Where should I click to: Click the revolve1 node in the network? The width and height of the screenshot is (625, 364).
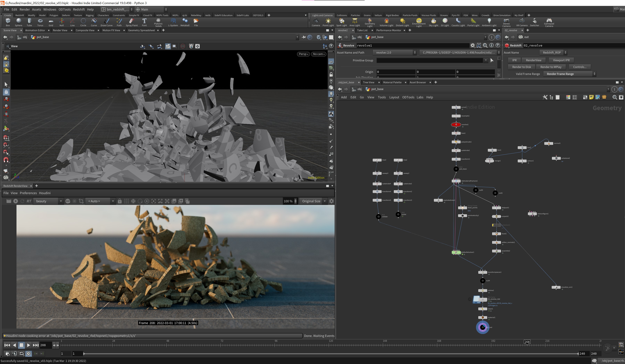(x=456, y=124)
